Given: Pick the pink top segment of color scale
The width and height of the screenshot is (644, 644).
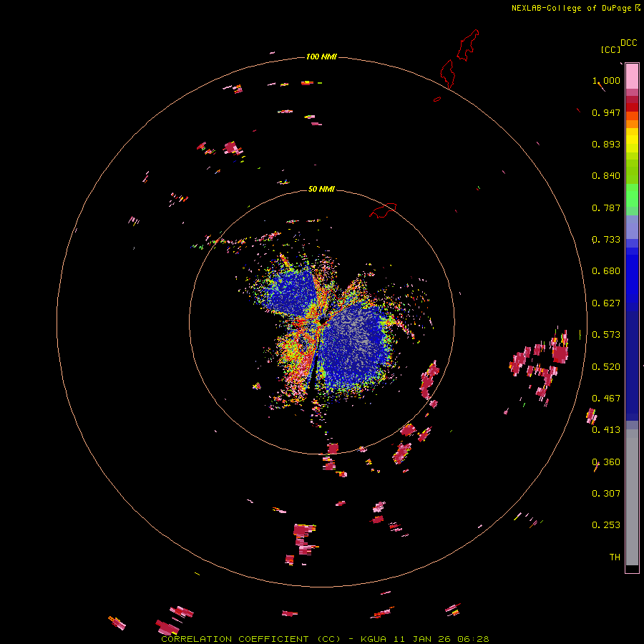Looking at the screenshot, I should [x=632, y=77].
